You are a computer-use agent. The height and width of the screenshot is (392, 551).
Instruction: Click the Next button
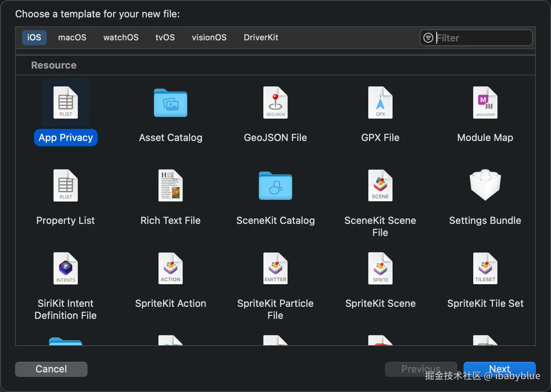(500, 369)
